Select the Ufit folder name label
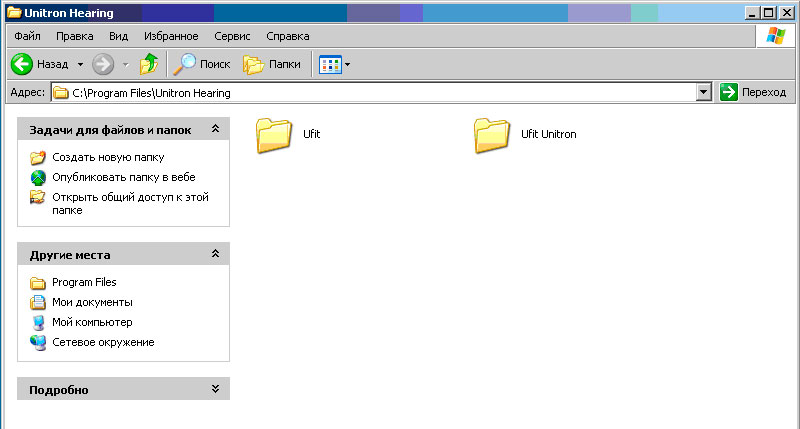This screenshot has width=800, height=429. (312, 134)
